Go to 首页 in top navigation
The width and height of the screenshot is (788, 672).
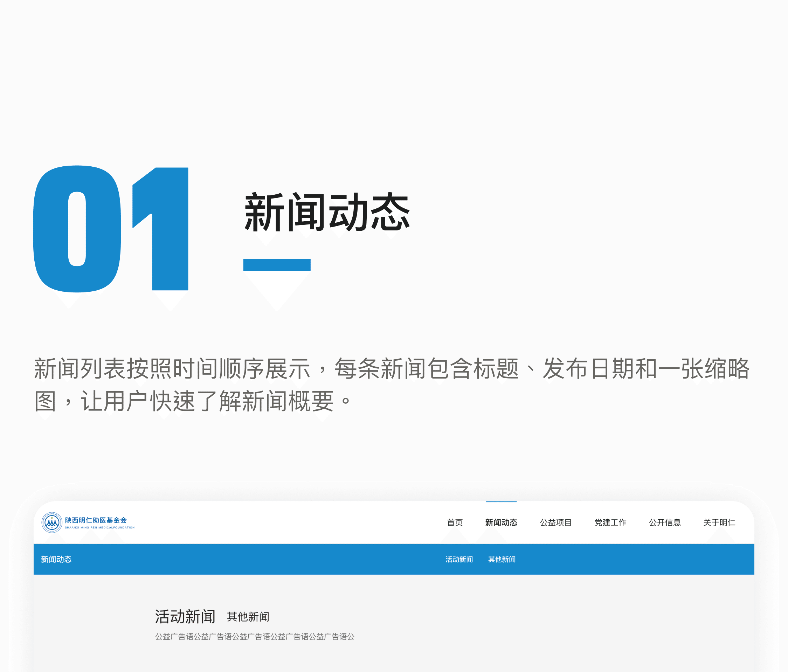[x=455, y=522]
